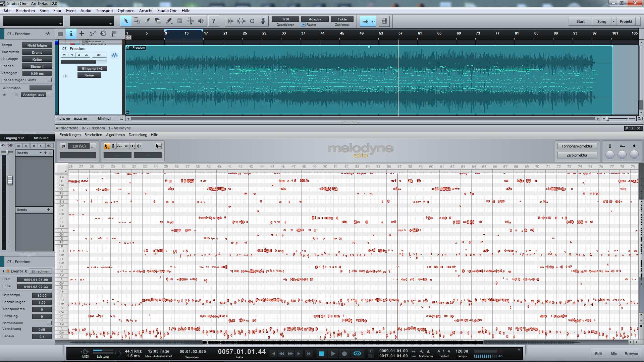
Task: Toggle autoscroll arrow in toolbar
Action: pos(365,21)
